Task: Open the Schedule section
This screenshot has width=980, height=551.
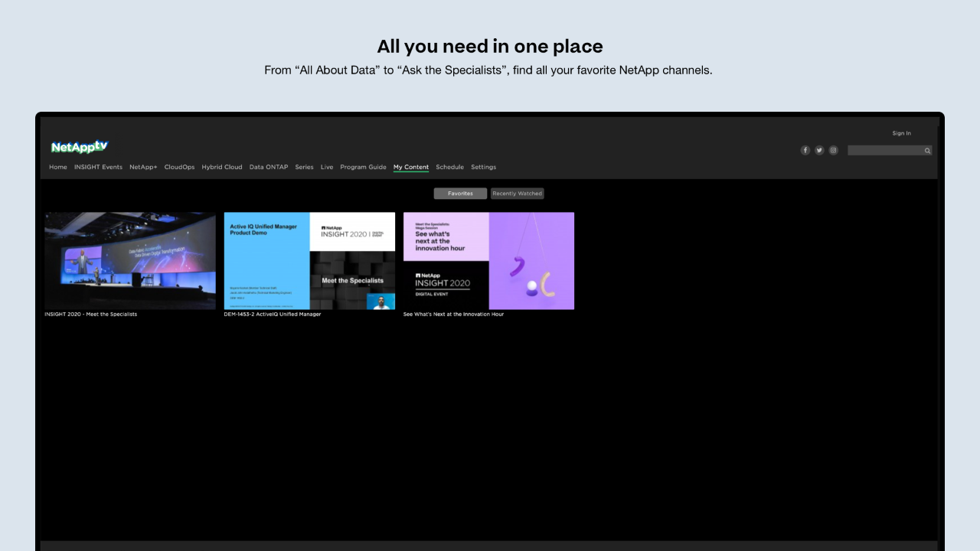Action: [x=449, y=167]
